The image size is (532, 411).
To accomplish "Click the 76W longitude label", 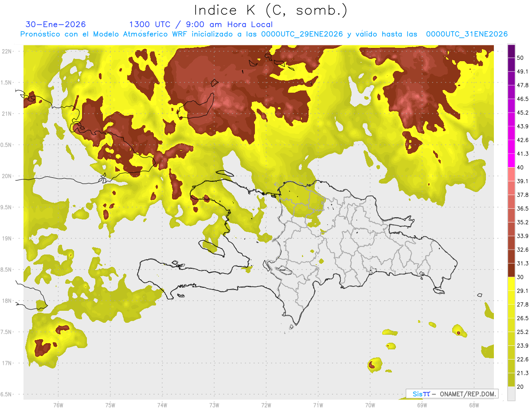I will tap(58, 405).
